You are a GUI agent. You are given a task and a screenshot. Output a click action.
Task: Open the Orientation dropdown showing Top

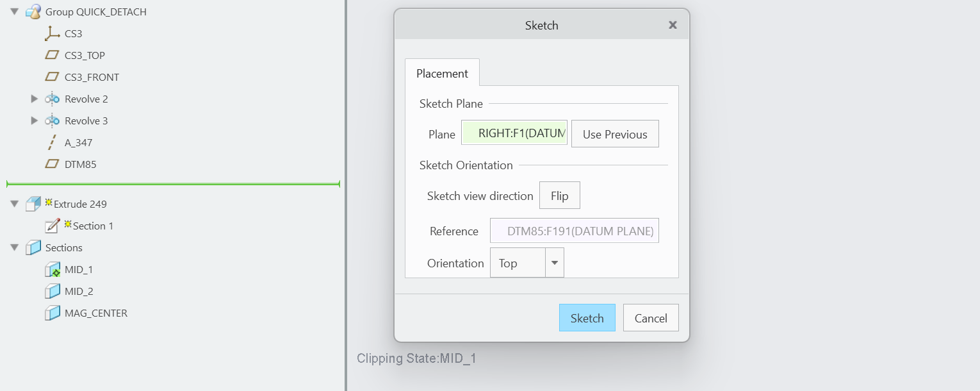pos(553,262)
